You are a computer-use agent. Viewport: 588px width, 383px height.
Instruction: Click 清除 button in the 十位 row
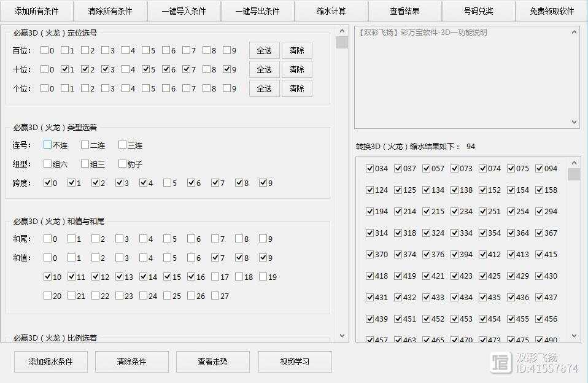(297, 69)
